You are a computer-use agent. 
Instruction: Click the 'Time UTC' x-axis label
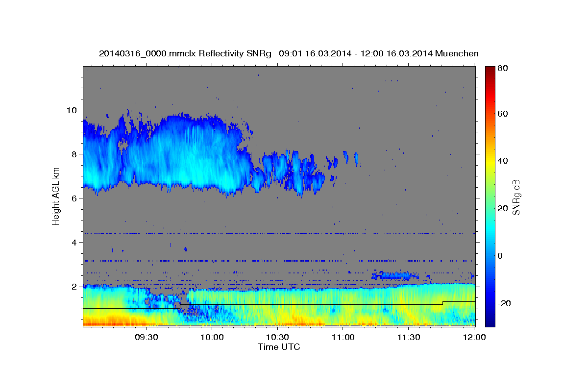click(279, 347)
